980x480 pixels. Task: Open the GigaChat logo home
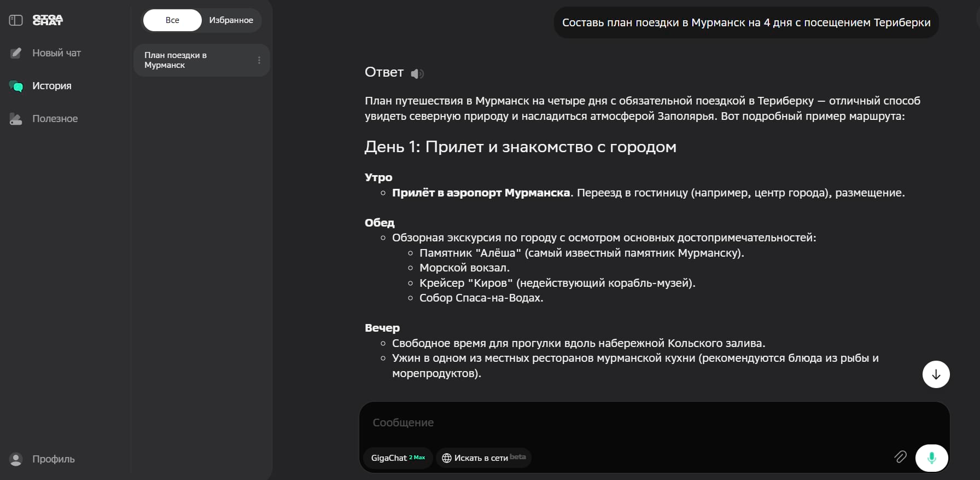point(48,20)
